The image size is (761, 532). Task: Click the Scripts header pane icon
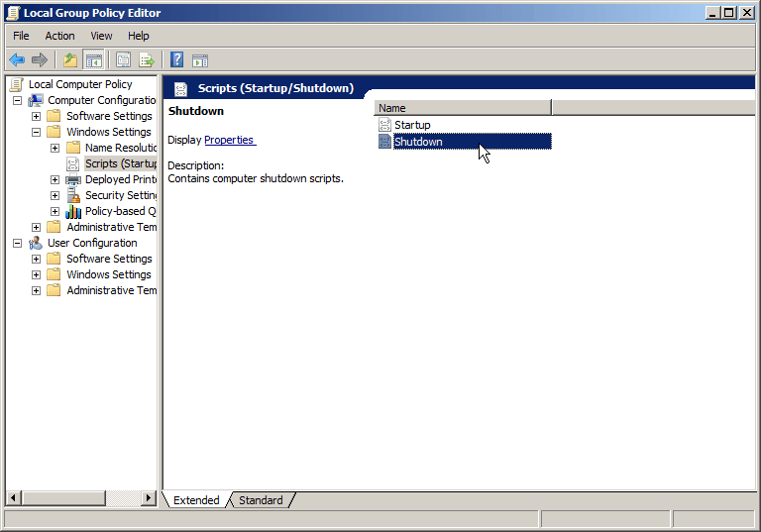[180, 88]
